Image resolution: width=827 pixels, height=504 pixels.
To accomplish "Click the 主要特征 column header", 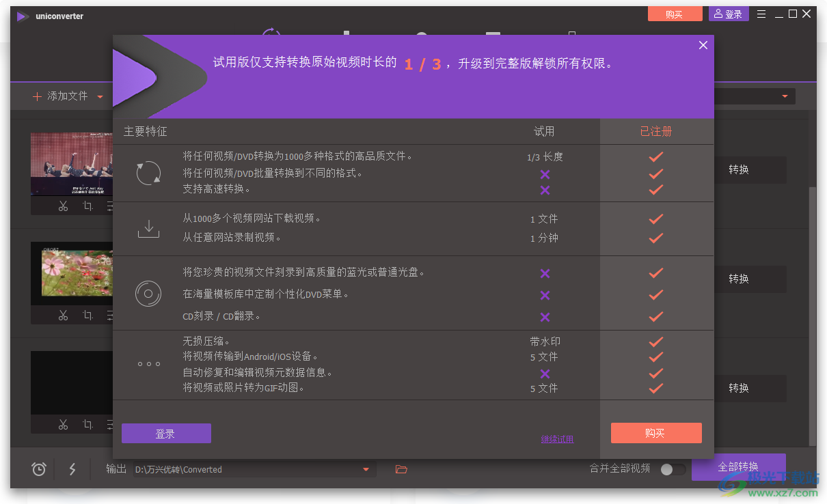I will pyautogui.click(x=145, y=131).
